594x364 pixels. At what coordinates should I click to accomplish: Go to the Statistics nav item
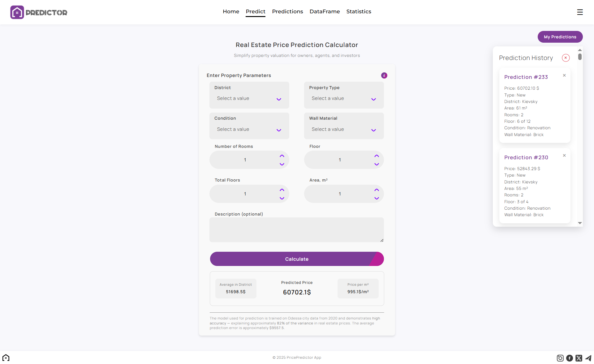click(359, 11)
